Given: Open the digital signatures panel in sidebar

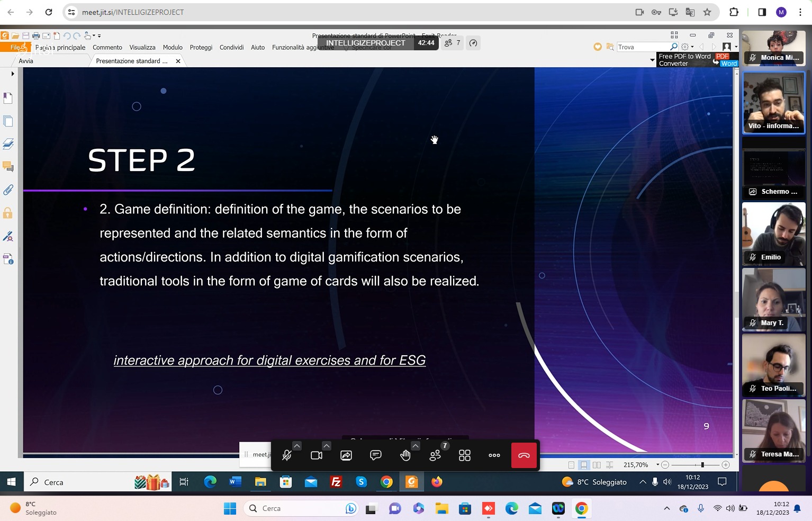Looking at the screenshot, I should [x=8, y=236].
